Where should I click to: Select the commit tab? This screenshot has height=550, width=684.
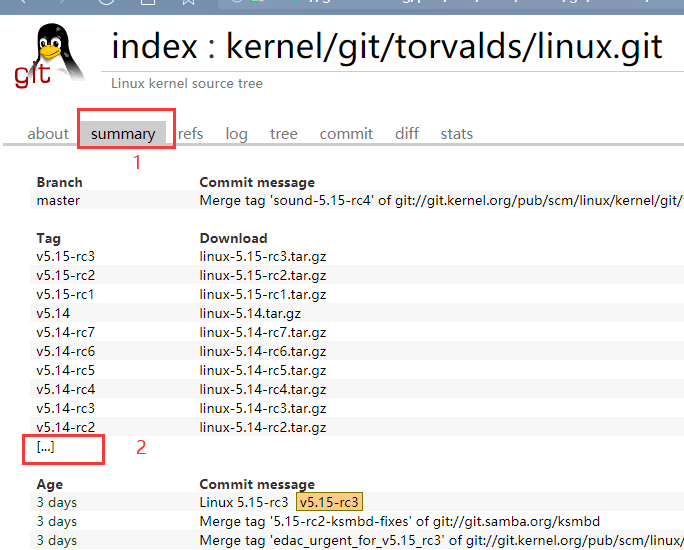(x=346, y=134)
